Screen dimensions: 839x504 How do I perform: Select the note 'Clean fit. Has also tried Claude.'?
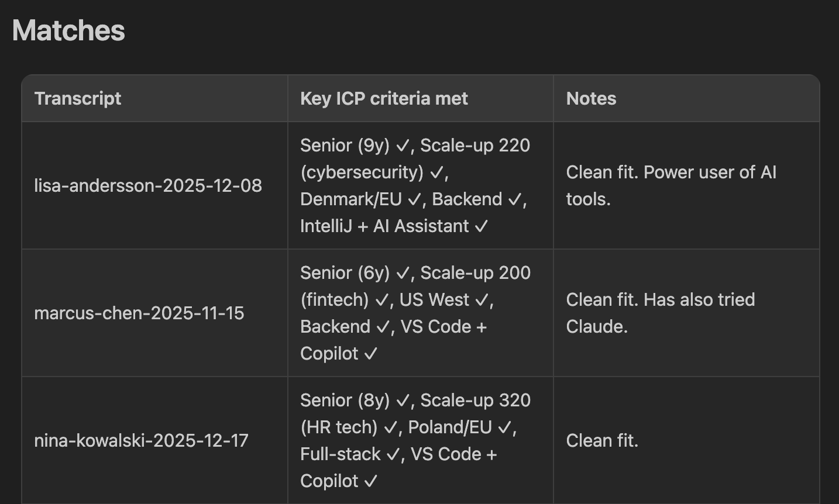pos(661,313)
